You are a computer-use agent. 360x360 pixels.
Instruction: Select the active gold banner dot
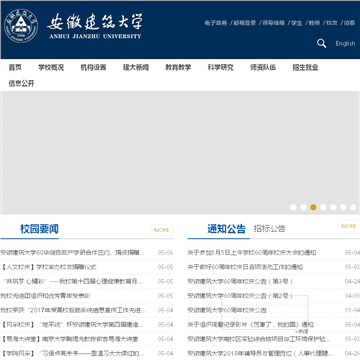click(x=313, y=207)
